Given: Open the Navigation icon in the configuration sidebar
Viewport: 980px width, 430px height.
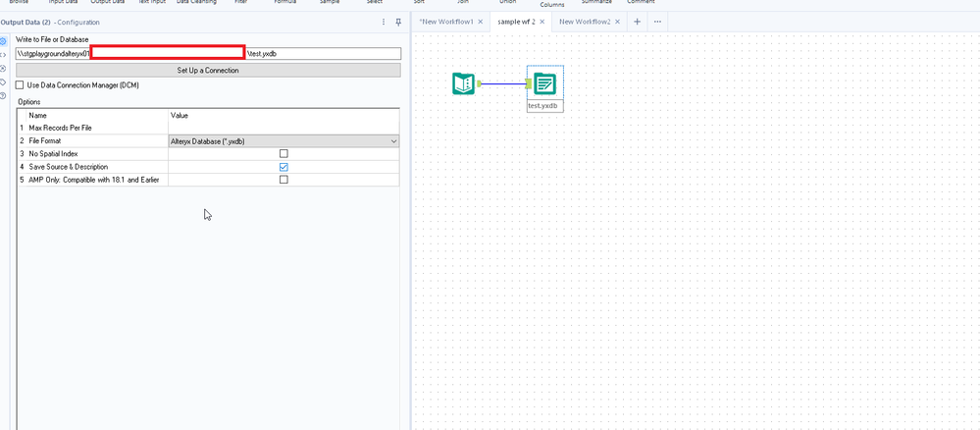Looking at the screenshot, I should (x=4, y=68).
